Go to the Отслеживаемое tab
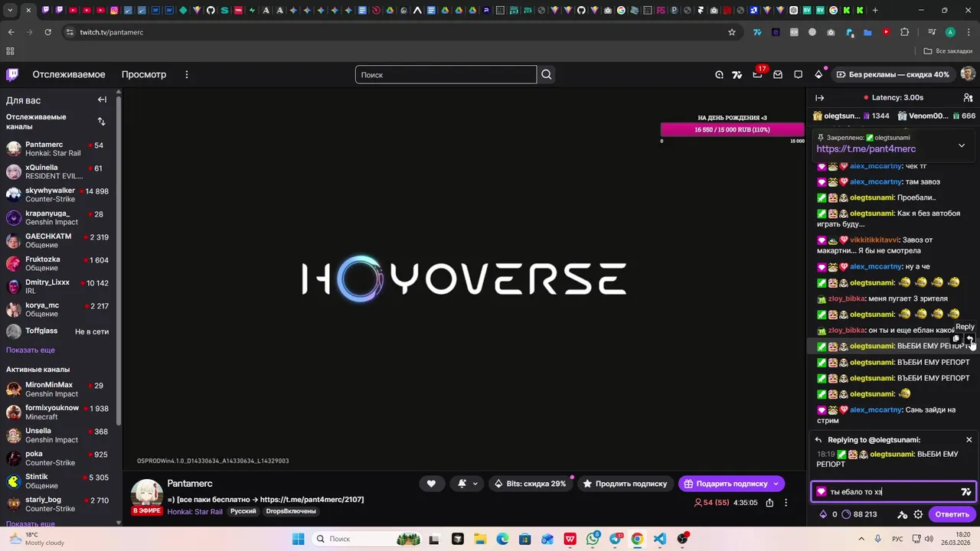Image resolution: width=980 pixels, height=551 pixels. 69,74
